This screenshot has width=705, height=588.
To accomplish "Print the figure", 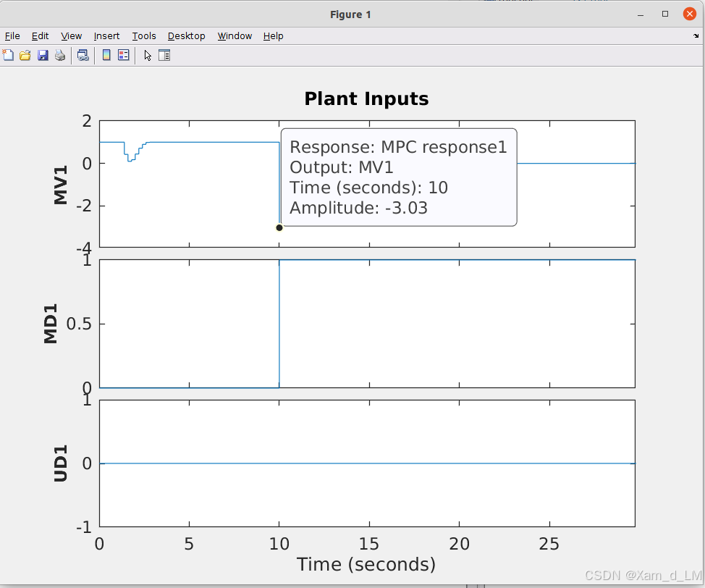I will [x=59, y=55].
